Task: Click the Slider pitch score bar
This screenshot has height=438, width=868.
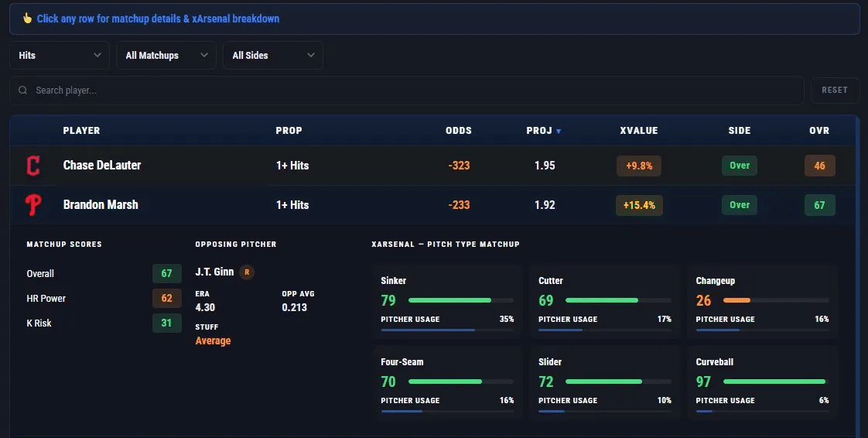Action: pos(618,382)
